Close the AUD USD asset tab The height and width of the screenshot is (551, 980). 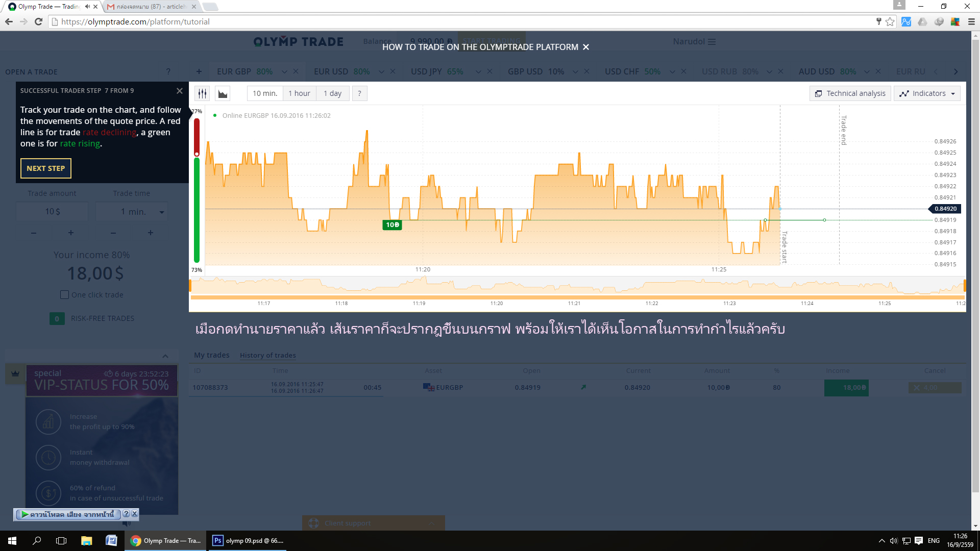pyautogui.click(x=878, y=71)
